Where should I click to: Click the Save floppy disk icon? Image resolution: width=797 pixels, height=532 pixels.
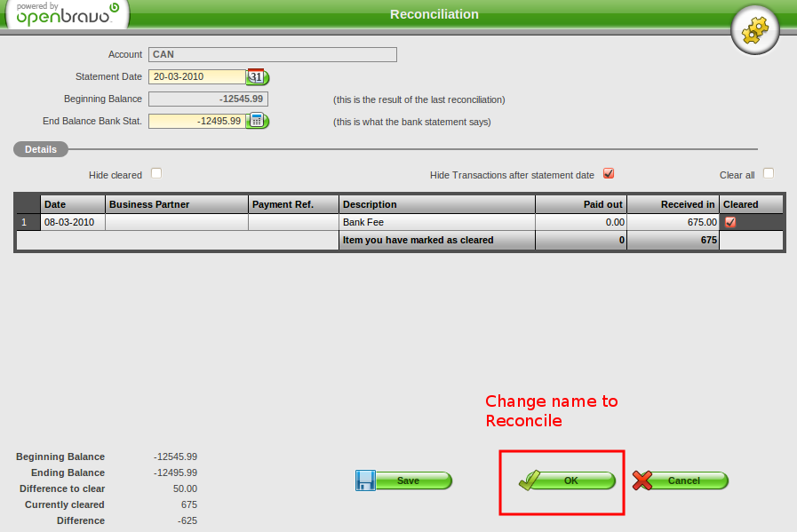365,480
